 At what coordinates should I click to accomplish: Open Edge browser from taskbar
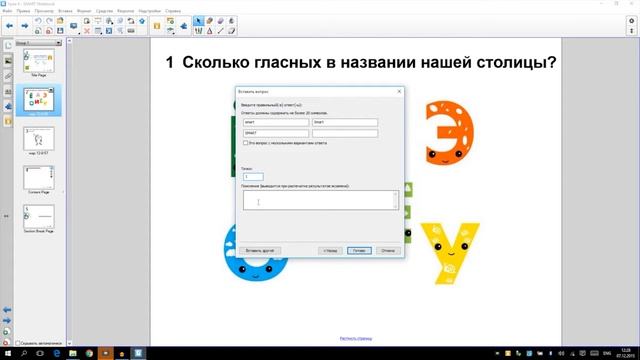click(56, 353)
